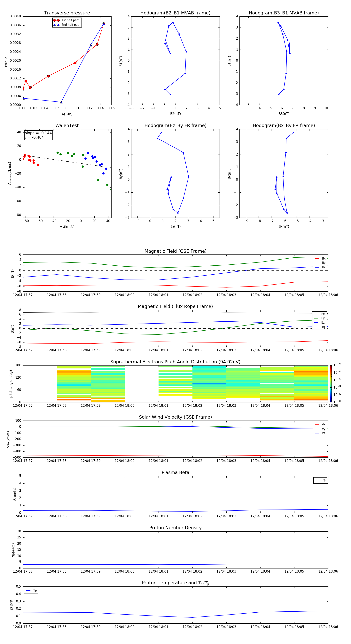Screen dimensions: 351x644
Task: Click the plasma beta legend box
Action: pyautogui.click(x=320, y=480)
